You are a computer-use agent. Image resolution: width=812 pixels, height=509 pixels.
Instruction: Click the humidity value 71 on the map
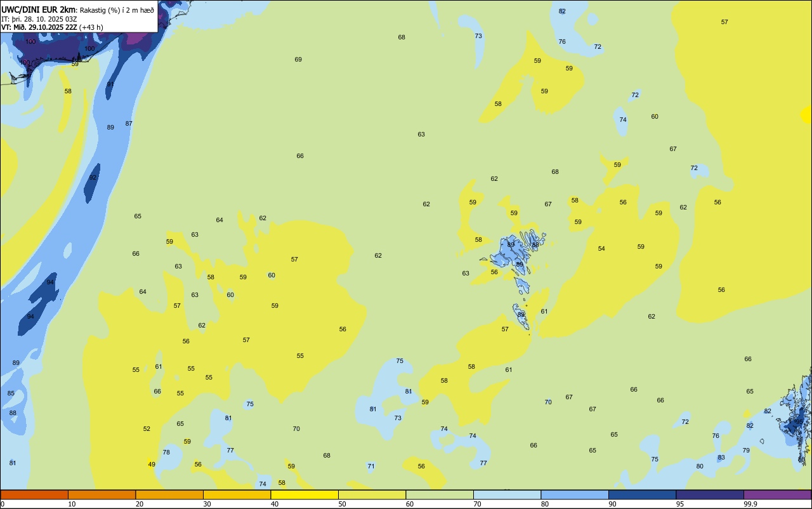(x=371, y=466)
